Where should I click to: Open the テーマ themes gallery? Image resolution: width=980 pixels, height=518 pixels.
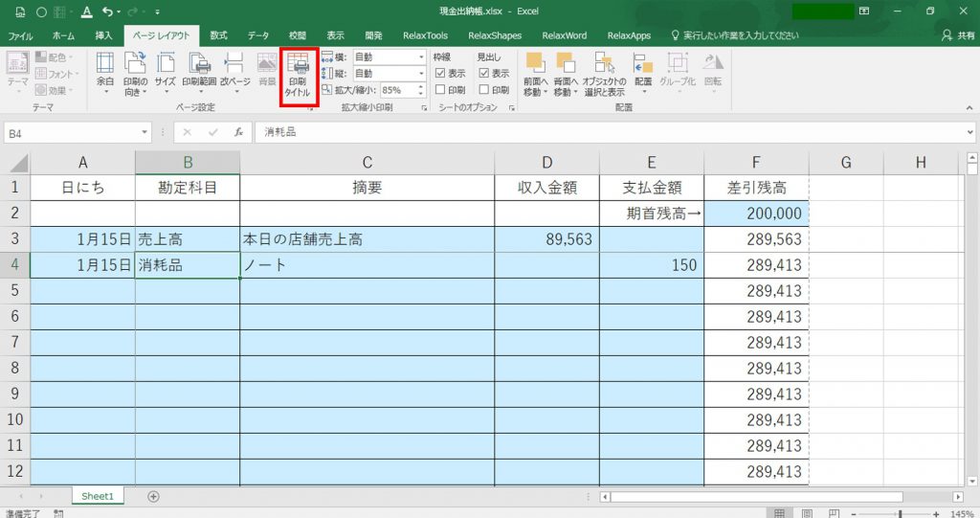17,72
